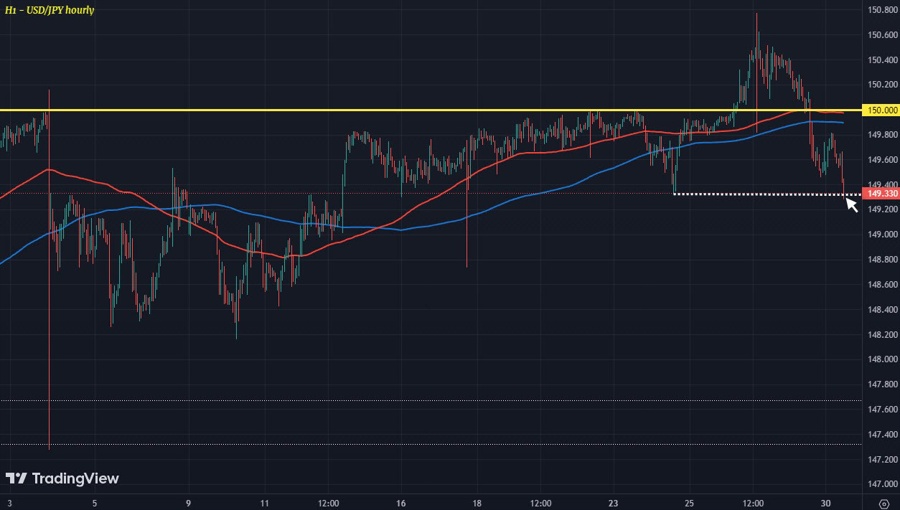Select the 12:00 label between 18 and 23
Screen dimensions: 900x510
[541, 503]
